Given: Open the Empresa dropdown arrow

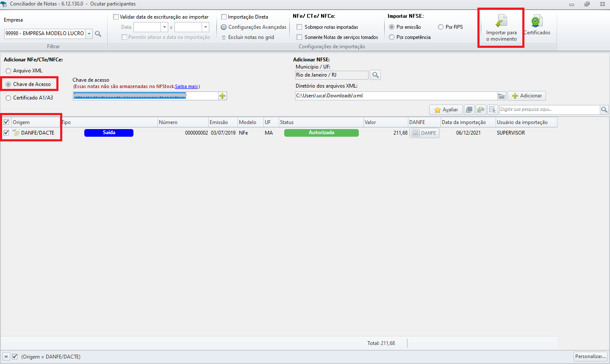Looking at the screenshot, I should 89,33.
